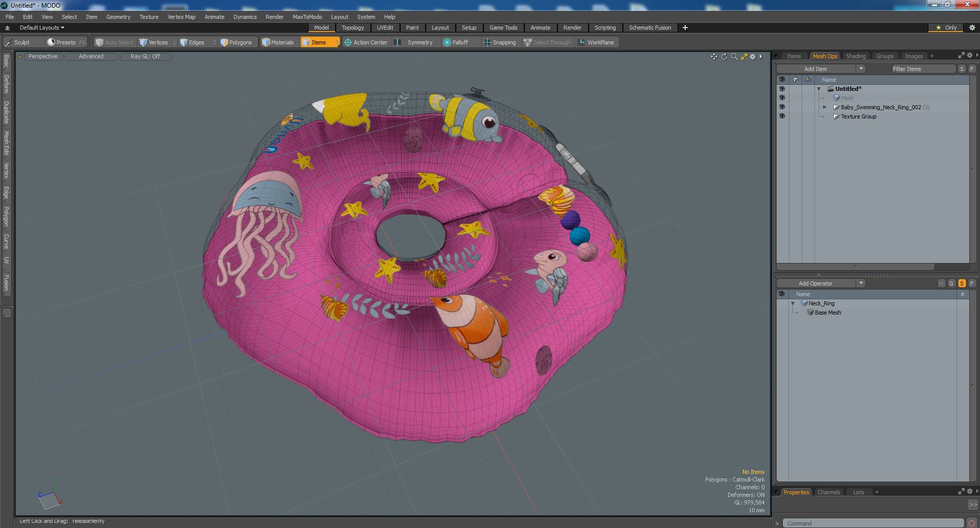This screenshot has height=528, width=980.
Task: Click the viewport zoom magnifier icon
Action: [x=734, y=57]
